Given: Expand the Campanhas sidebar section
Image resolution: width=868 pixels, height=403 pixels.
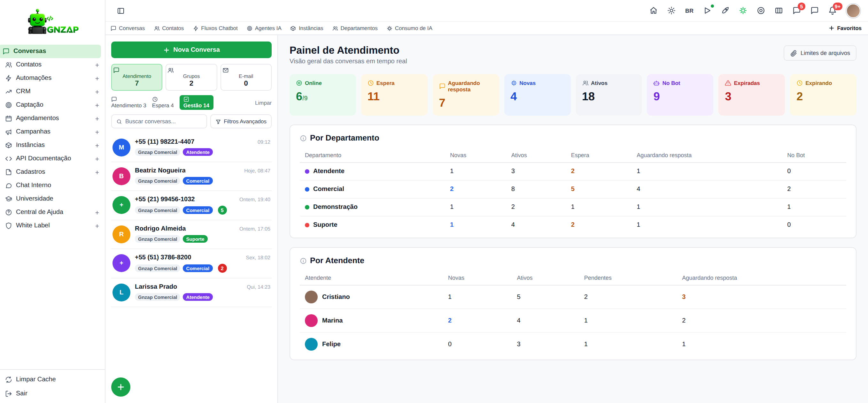Looking at the screenshot, I should 97,132.
